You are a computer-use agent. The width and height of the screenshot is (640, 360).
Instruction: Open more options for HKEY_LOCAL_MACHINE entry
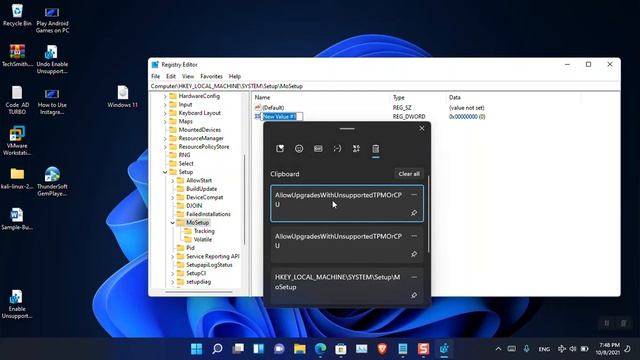414,277
